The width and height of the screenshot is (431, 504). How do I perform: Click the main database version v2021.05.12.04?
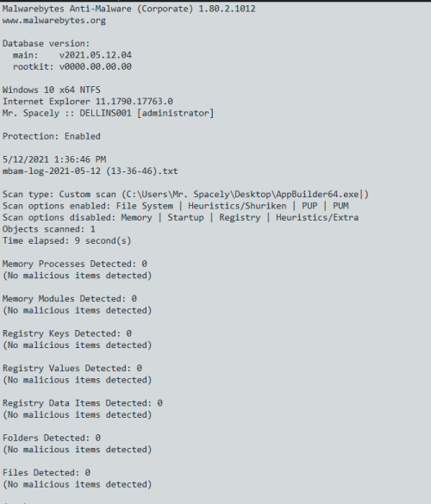point(96,55)
